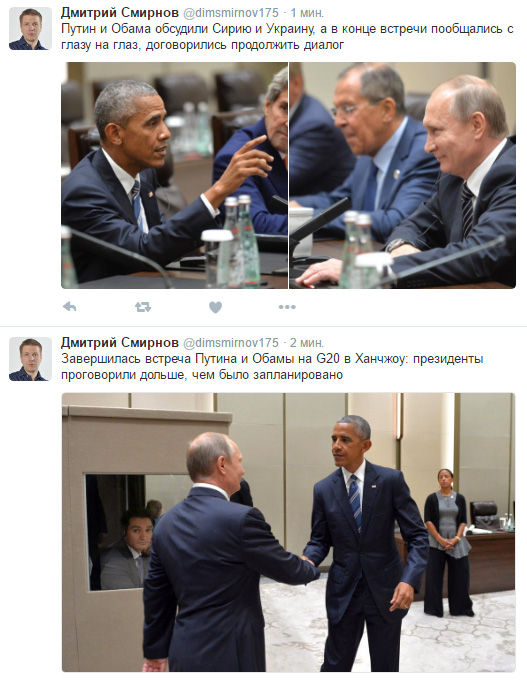The height and width of the screenshot is (680, 527).
Task: Open author name Дмитрий Смирнов in first tweet
Action: point(120,13)
